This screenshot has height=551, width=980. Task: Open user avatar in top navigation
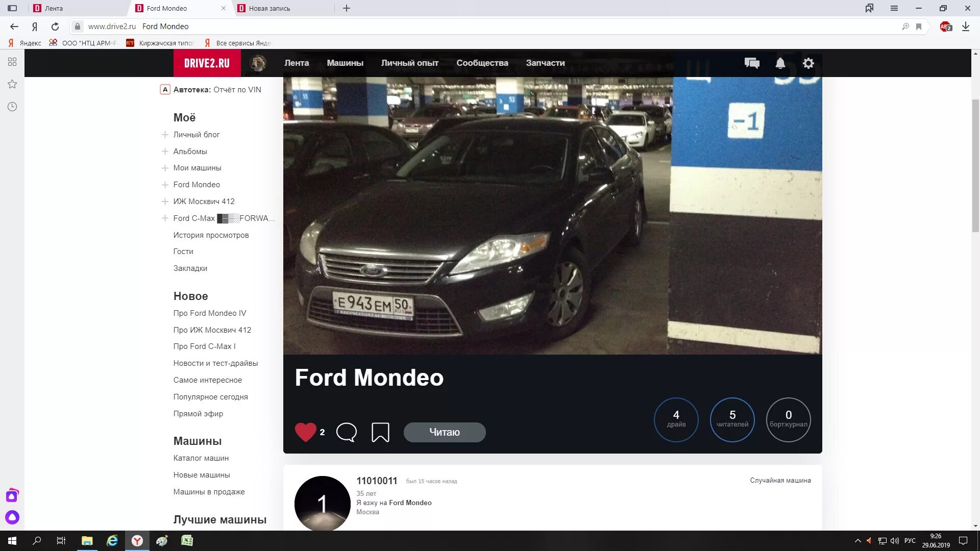coord(258,63)
